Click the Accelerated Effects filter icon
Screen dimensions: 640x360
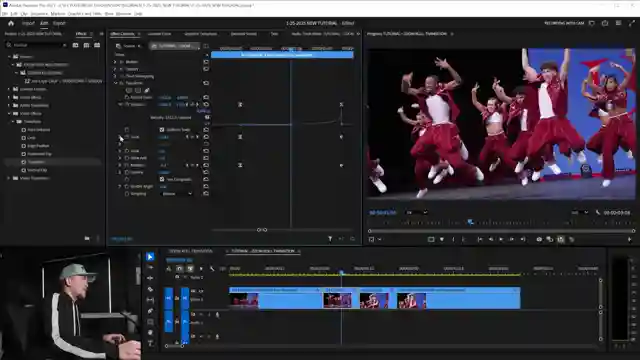click(x=76, y=45)
